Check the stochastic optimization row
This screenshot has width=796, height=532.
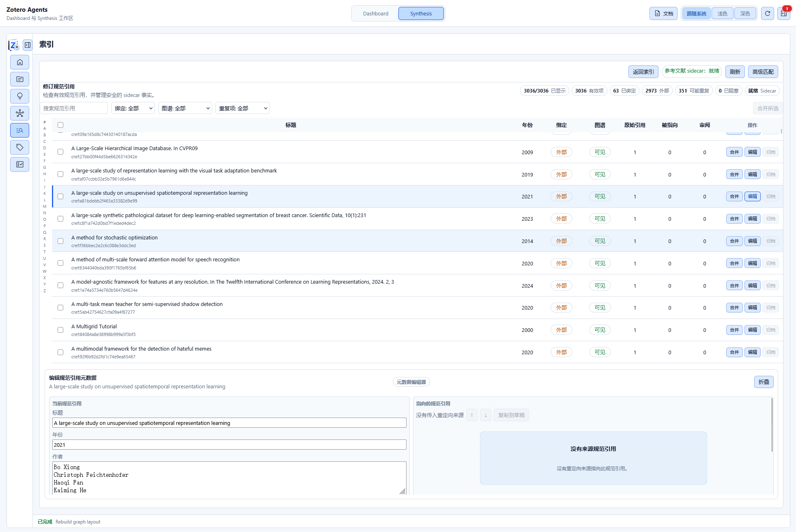(60, 241)
